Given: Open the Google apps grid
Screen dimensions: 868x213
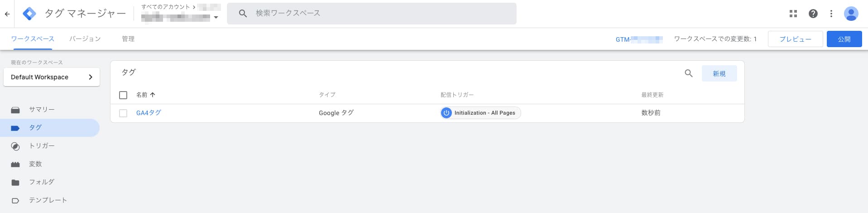Looking at the screenshot, I should pos(793,14).
